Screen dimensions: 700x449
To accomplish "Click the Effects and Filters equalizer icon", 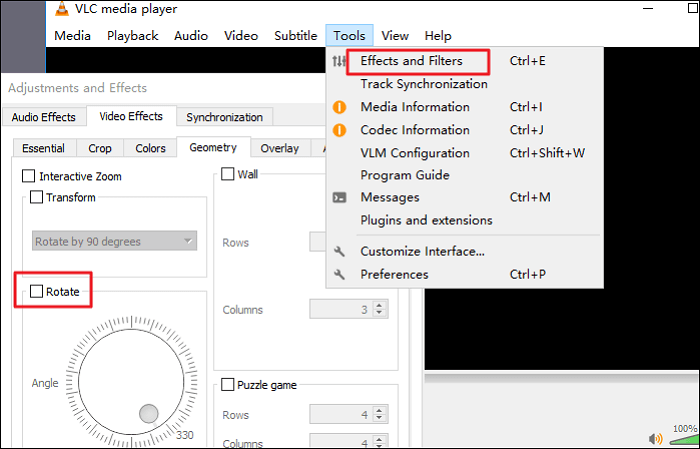I will [339, 62].
